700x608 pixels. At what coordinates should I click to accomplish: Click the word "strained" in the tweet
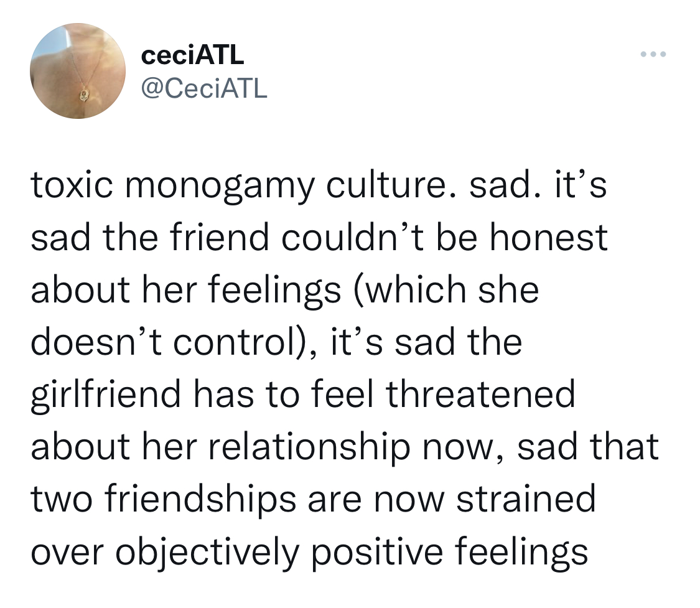(526, 499)
